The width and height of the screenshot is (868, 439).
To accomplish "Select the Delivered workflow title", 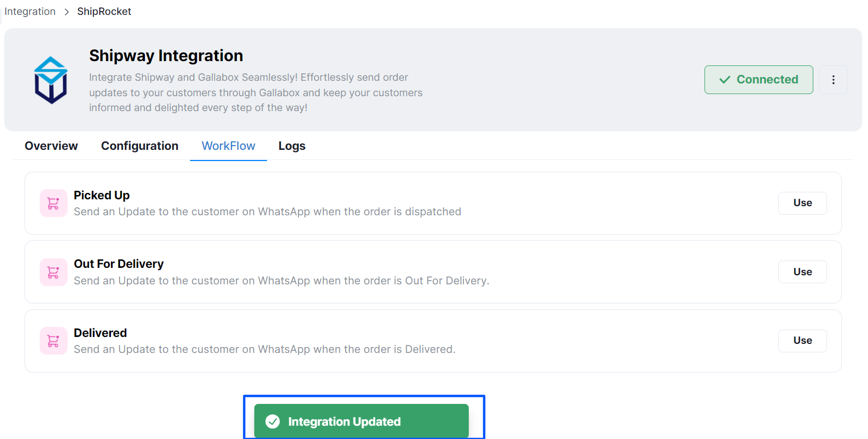I will (100, 333).
